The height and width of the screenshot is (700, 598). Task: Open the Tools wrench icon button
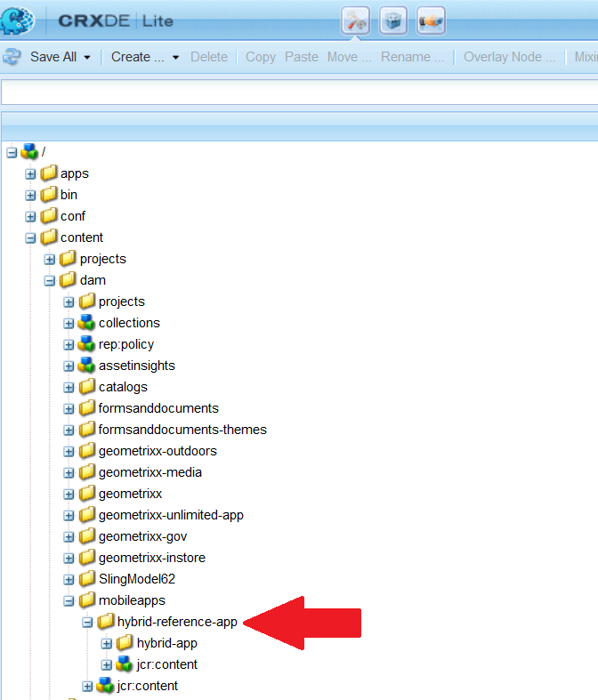tap(355, 20)
